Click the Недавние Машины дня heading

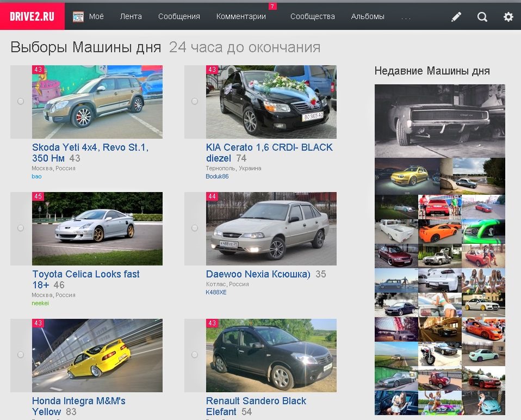432,71
